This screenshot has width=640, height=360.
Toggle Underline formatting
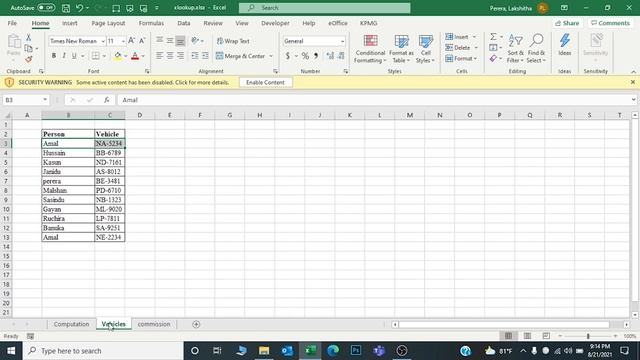click(x=74, y=56)
